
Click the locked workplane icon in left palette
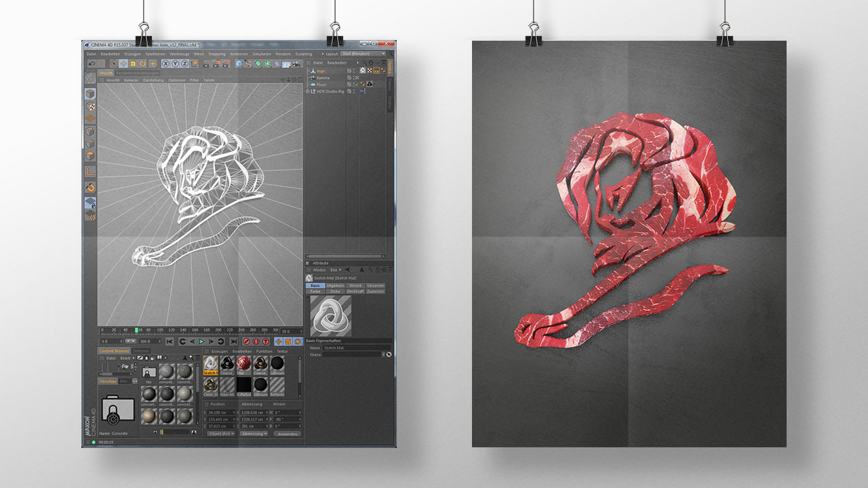90,203
